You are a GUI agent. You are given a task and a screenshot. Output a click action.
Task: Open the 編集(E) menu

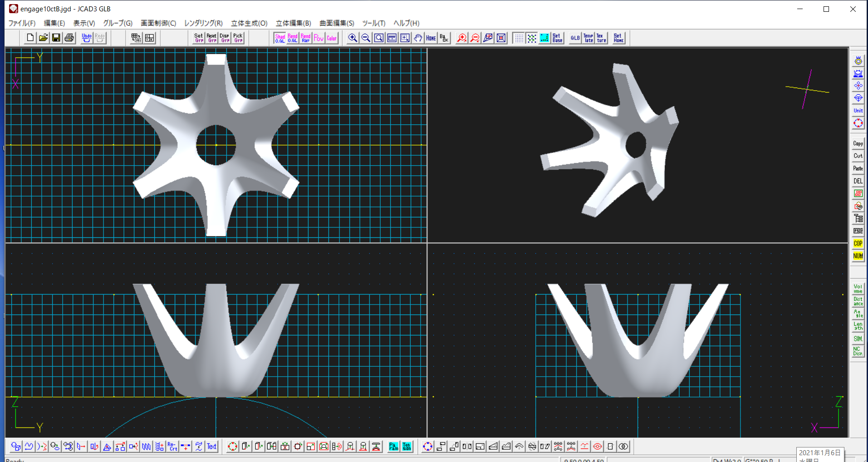(54, 23)
